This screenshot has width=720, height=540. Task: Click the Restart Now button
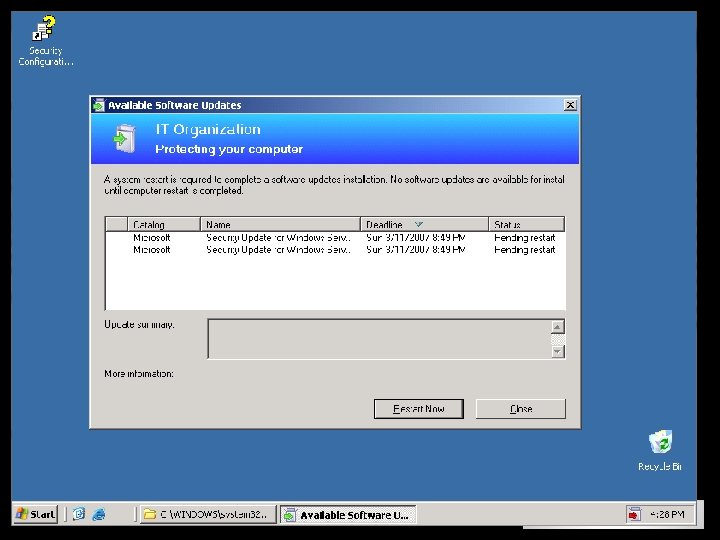click(418, 409)
